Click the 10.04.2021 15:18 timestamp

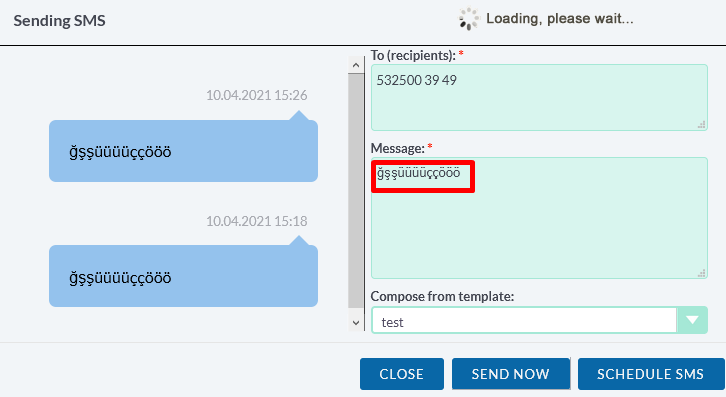(257, 221)
